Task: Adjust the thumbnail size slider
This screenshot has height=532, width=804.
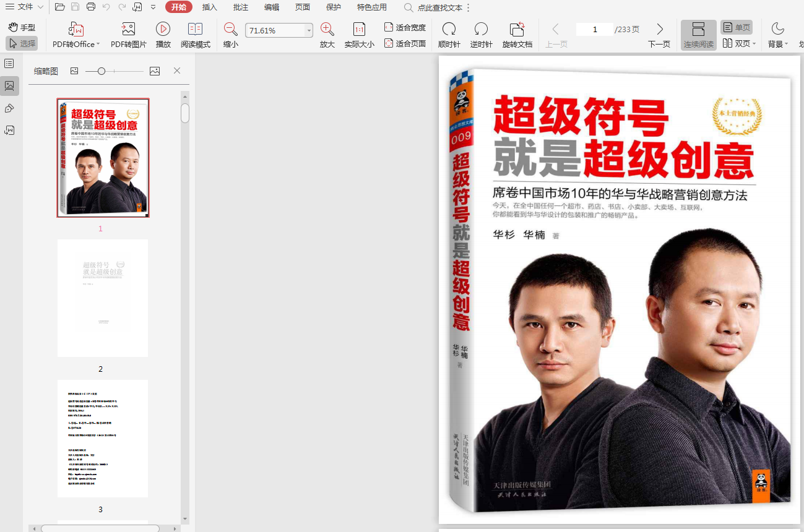Action: tap(102, 71)
